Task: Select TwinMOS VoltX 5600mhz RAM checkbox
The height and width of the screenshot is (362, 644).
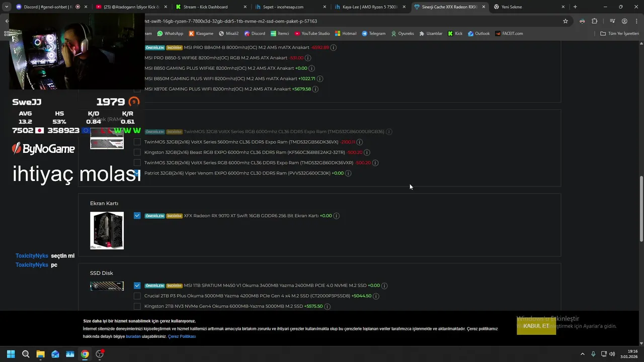Action: pos(137,142)
